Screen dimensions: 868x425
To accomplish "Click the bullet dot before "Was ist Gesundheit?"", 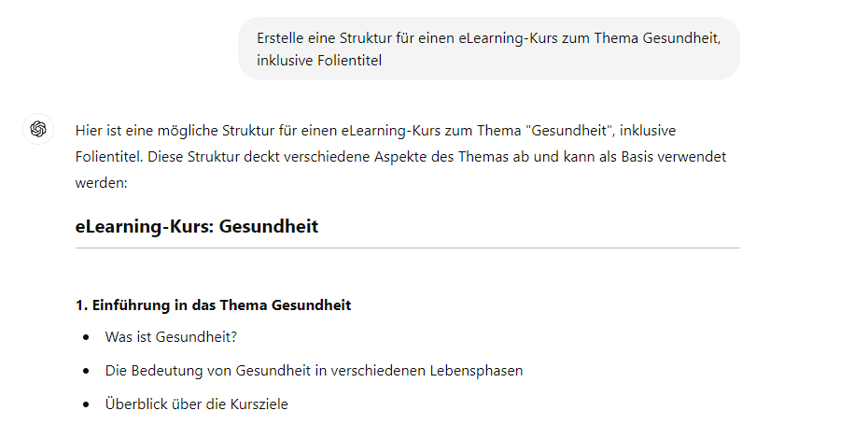I will pos(87,337).
